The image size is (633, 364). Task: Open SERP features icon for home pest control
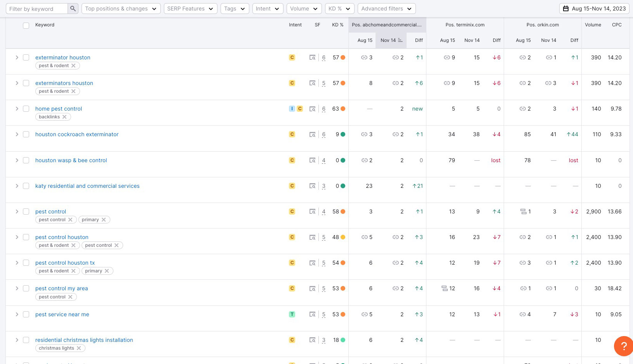[312, 109]
